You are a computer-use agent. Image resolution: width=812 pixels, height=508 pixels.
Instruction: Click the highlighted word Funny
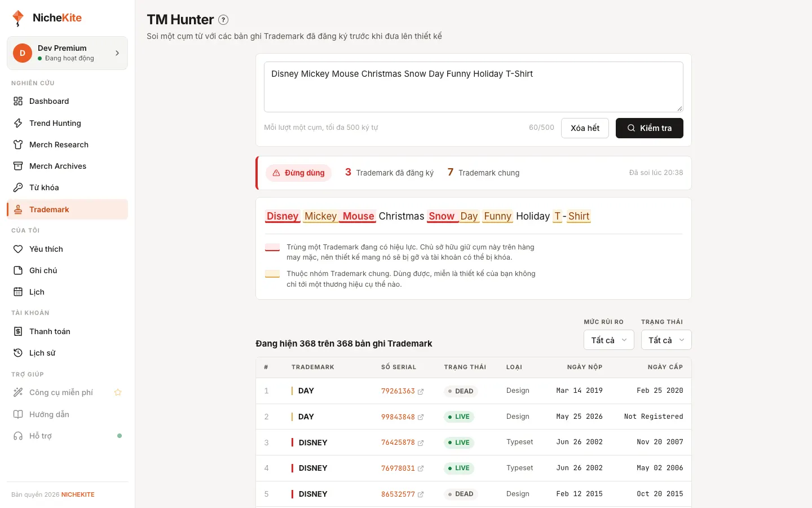[x=497, y=216]
